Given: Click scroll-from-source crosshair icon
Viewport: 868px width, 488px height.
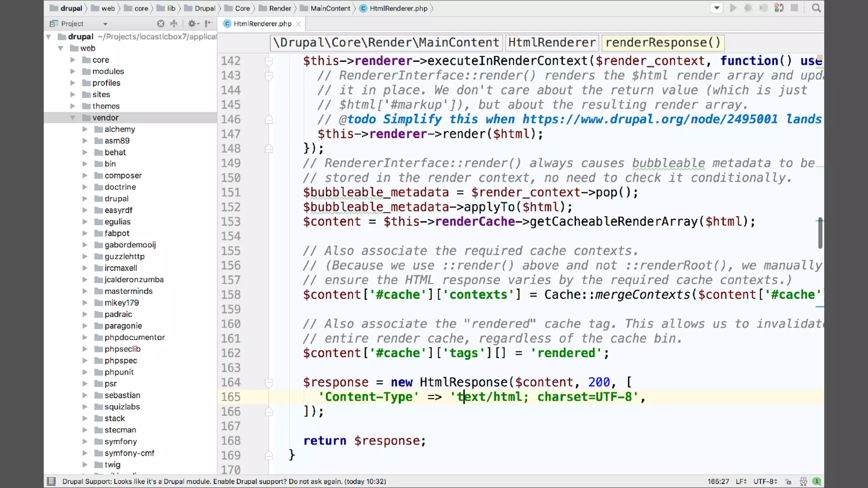Looking at the screenshot, I should tap(161, 24).
